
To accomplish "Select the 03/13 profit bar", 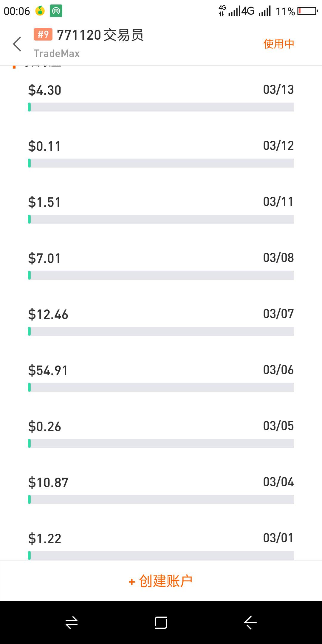I will (x=161, y=107).
